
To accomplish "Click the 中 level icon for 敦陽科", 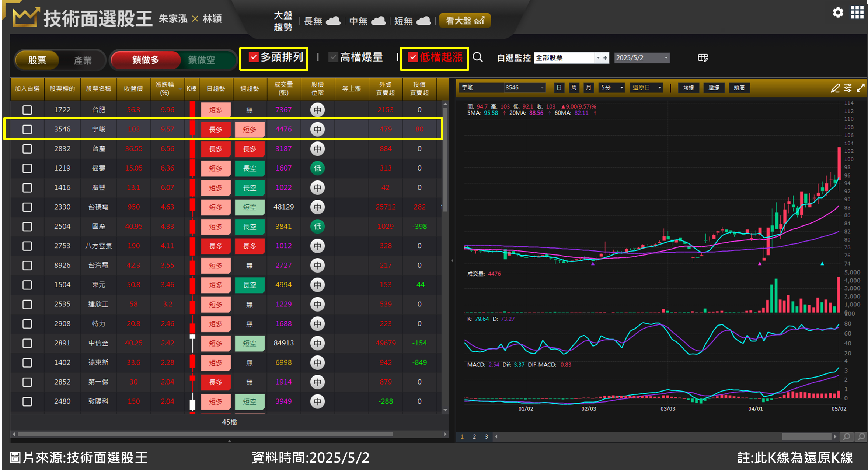I will click(x=317, y=401).
